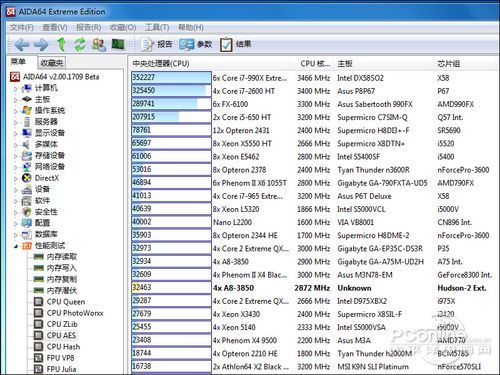Viewport: 500px width, 375px height.
Task: Click the AIDA64 title bar app icon
Action: 11,11
